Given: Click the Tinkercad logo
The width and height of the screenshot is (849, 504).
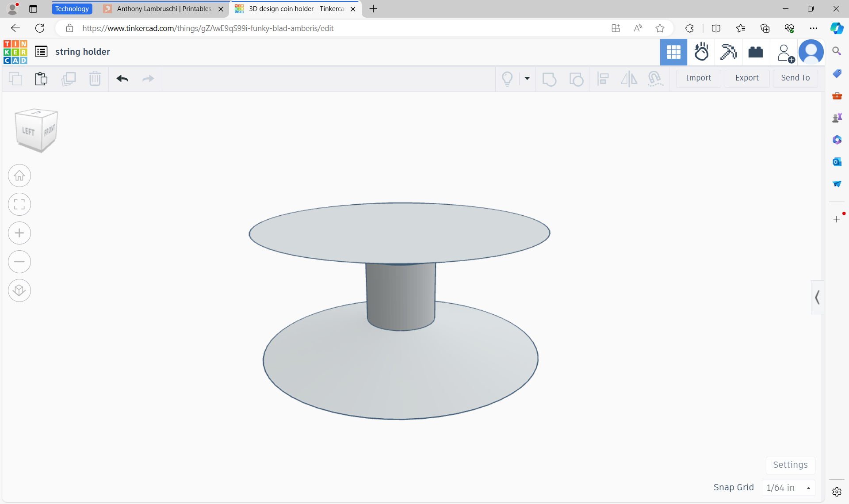Looking at the screenshot, I should tap(15, 52).
